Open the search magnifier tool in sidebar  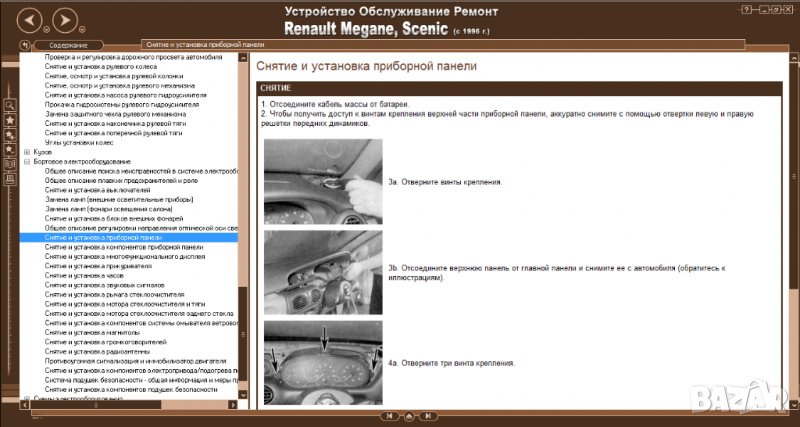(10, 104)
